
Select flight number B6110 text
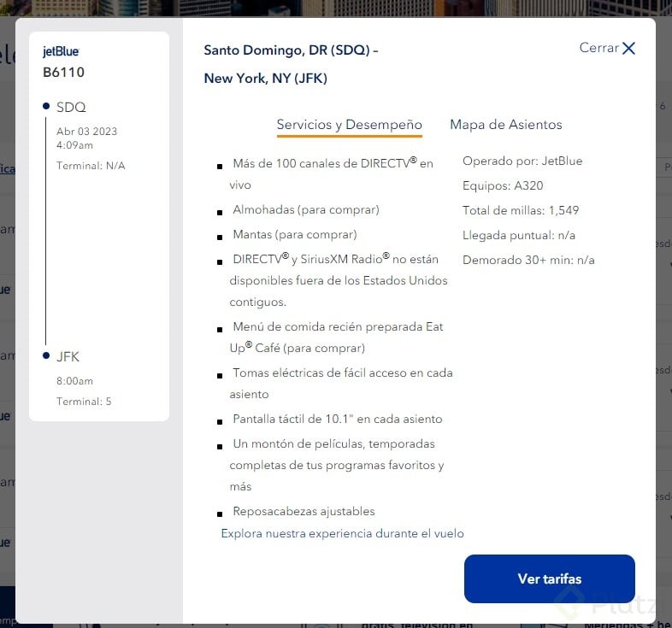[x=63, y=72]
